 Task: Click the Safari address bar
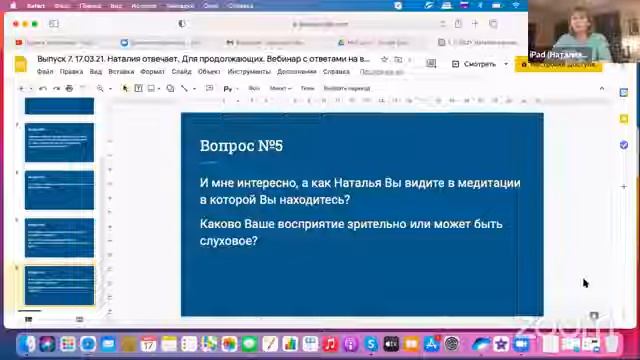point(320,24)
